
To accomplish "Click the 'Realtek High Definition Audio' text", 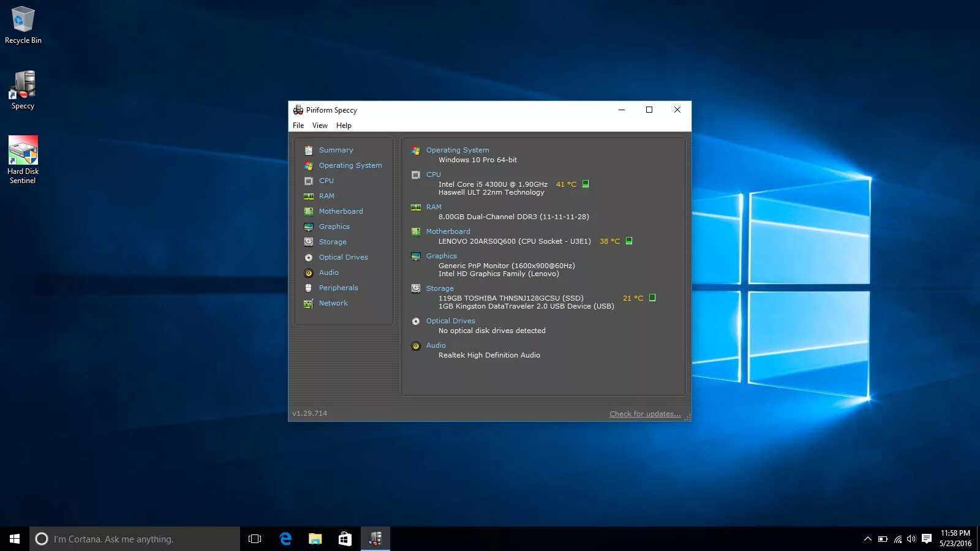I will tap(489, 355).
